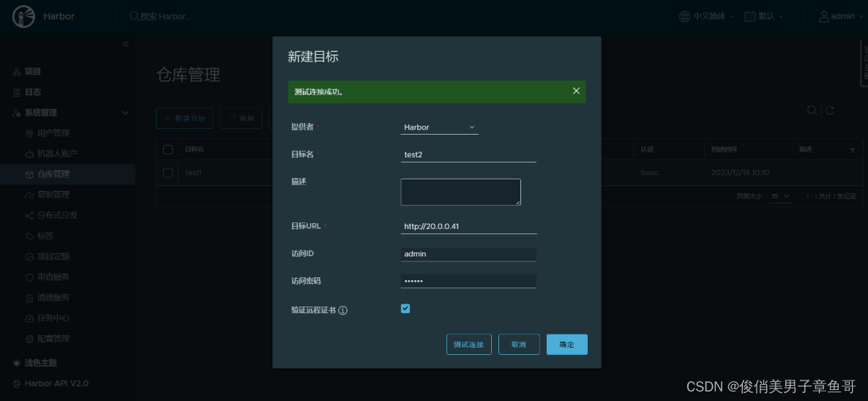The image size is (868, 401).
Task: Go to 复制管理 page
Action: (53, 195)
